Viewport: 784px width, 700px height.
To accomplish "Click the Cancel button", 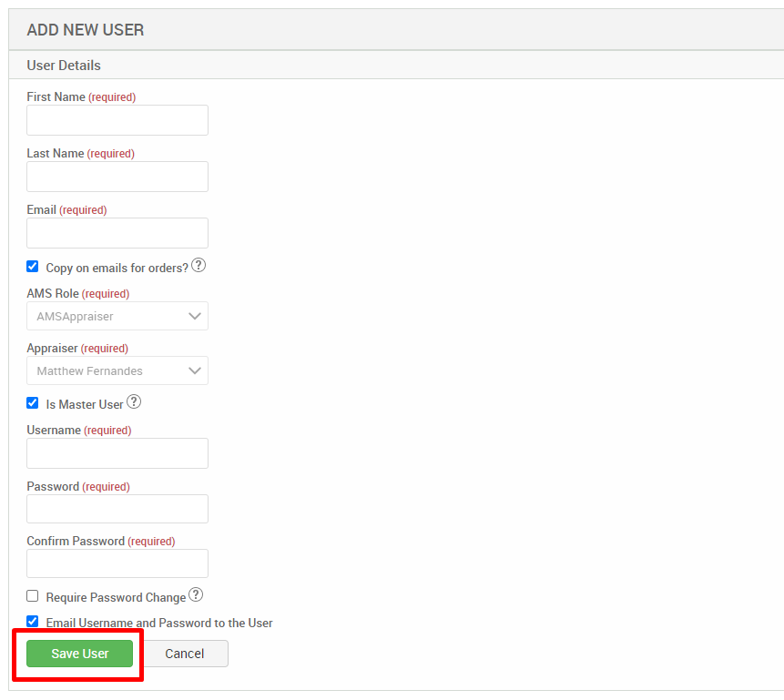I will pyautogui.click(x=184, y=653).
